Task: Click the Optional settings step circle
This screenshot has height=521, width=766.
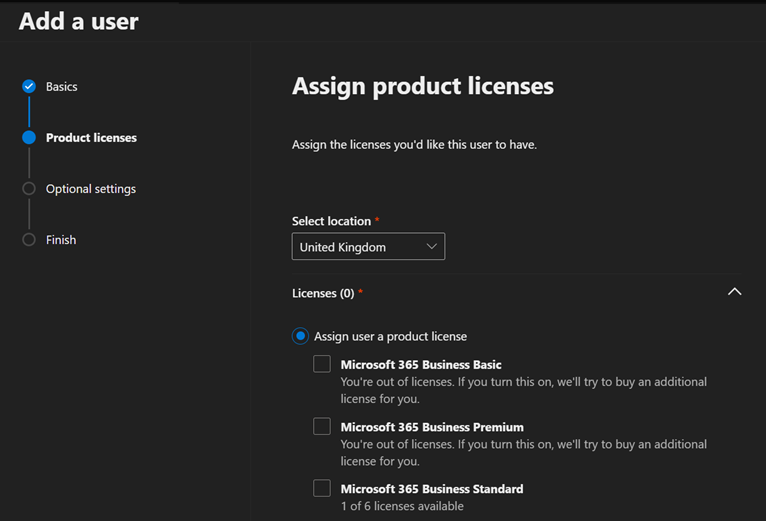Action: 29,189
